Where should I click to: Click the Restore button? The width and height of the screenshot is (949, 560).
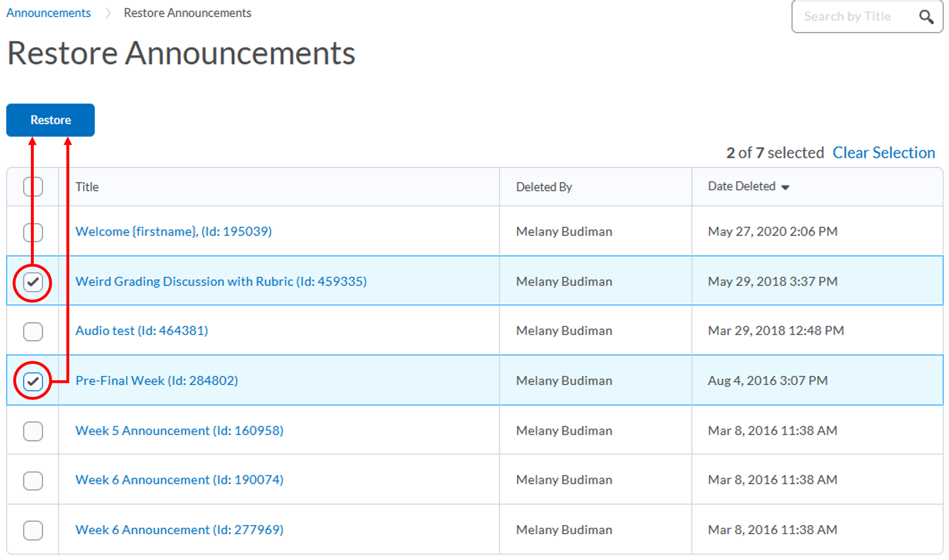click(x=50, y=120)
